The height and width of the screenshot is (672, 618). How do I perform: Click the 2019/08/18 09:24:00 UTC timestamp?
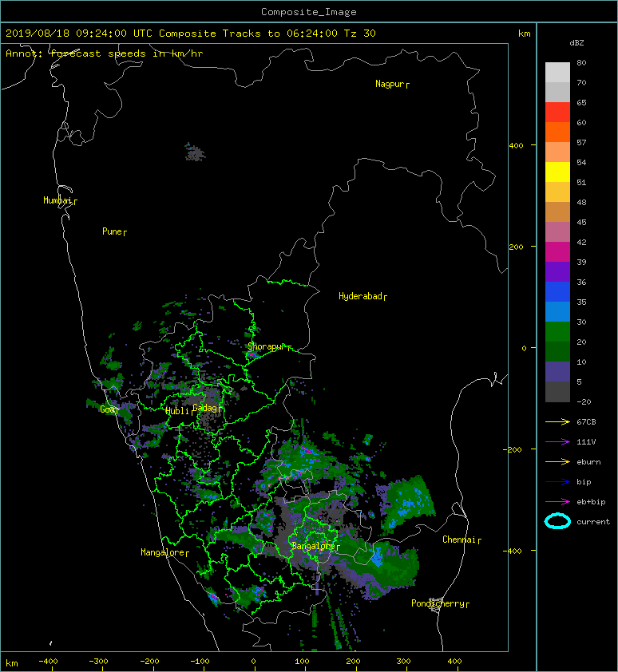79,34
